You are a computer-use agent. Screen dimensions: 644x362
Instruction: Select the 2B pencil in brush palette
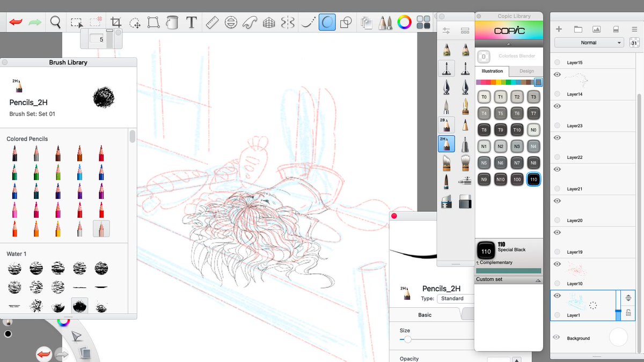(447, 124)
